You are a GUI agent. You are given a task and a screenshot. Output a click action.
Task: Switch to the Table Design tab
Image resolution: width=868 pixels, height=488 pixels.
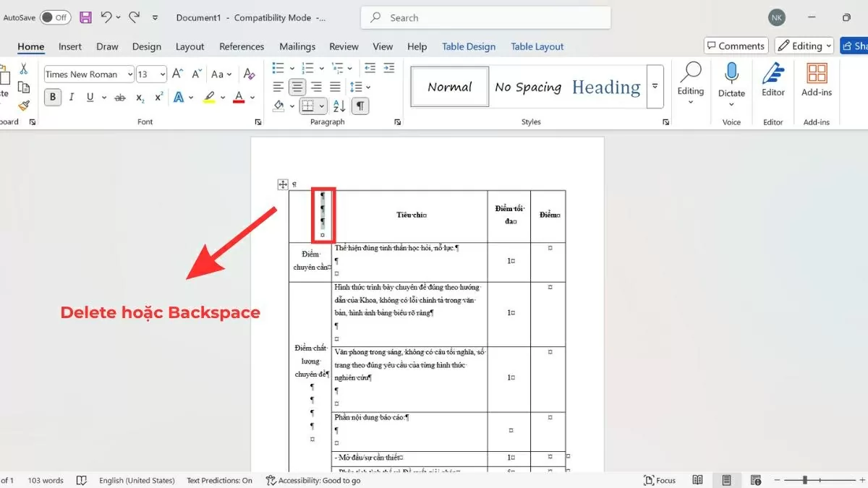point(468,46)
